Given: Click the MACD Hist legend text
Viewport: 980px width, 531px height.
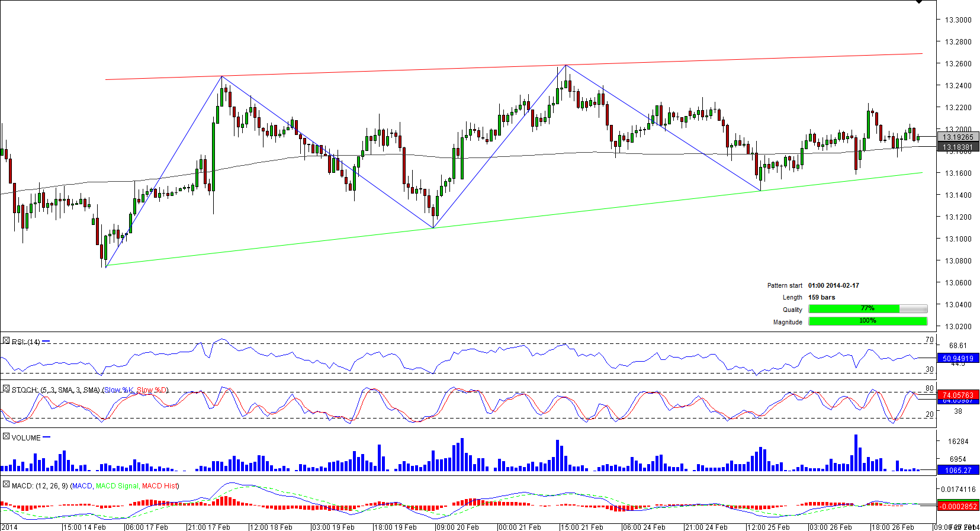Looking at the screenshot, I should pyautogui.click(x=159, y=486).
